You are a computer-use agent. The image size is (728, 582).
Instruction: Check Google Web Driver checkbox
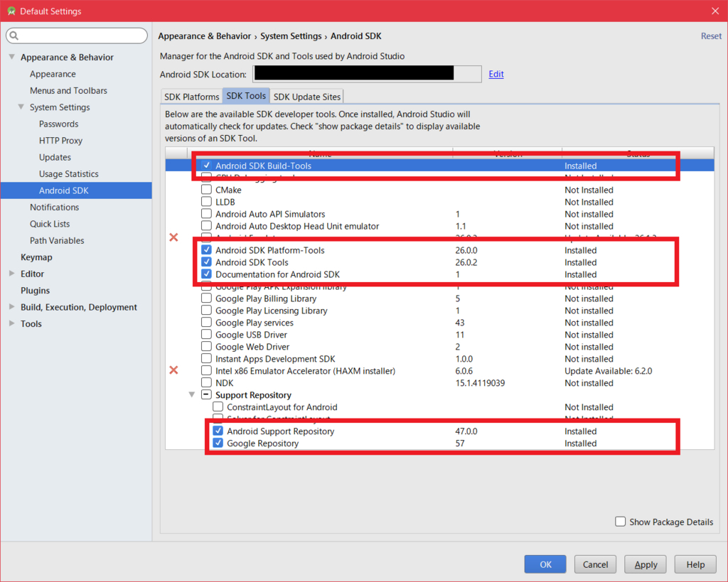point(207,347)
